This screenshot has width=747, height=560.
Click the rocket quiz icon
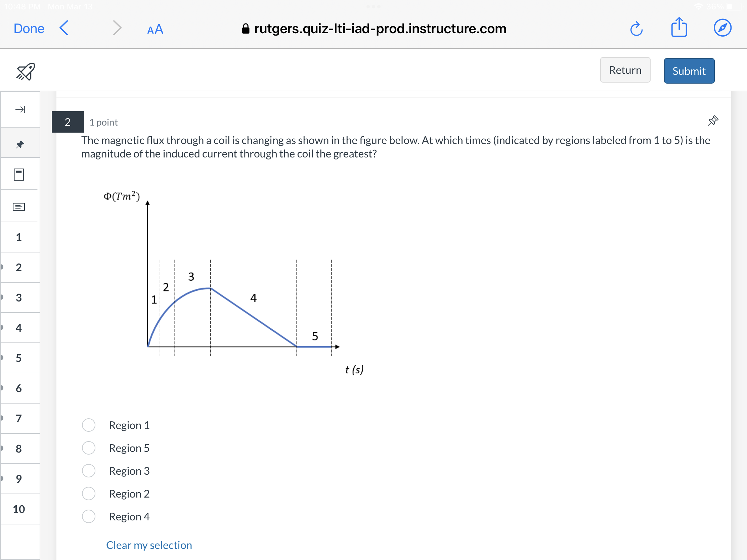(25, 71)
